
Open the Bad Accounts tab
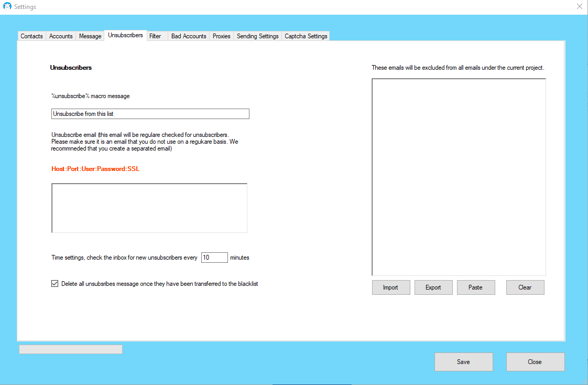[x=189, y=36]
